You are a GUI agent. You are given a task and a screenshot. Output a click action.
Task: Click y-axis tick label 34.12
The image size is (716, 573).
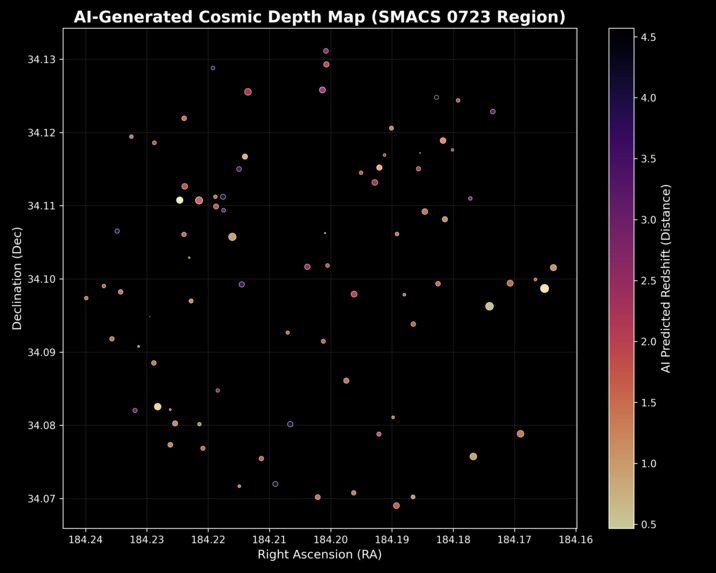click(42, 133)
